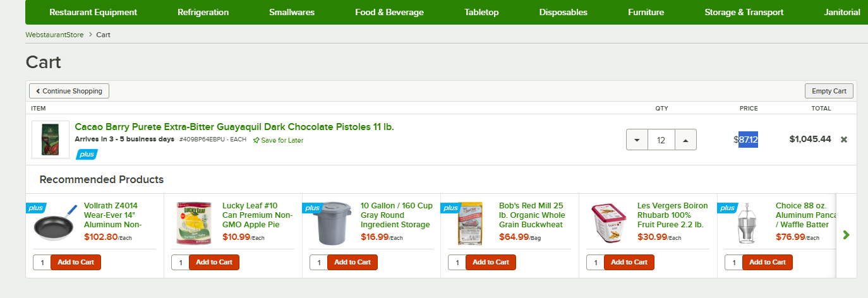Open the Lucky Leaf #10 Can product link
This screenshot has width=868, height=298.
[x=258, y=215]
